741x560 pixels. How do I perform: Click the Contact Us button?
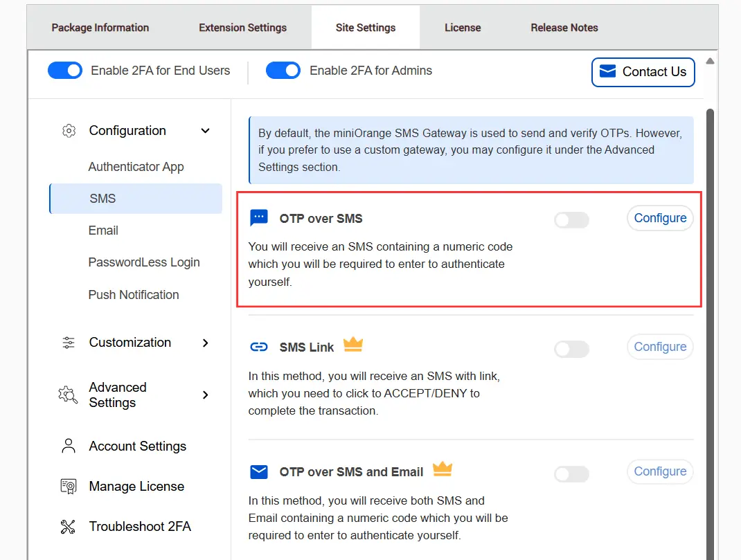(643, 72)
